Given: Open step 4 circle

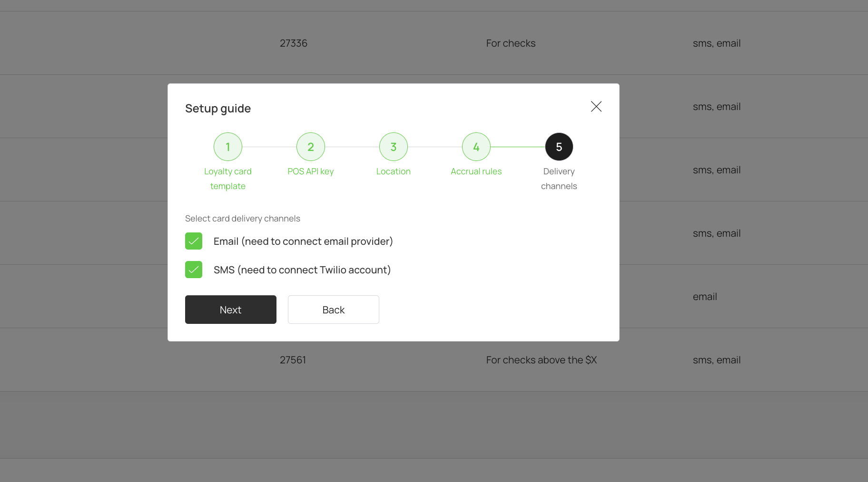Looking at the screenshot, I should pyautogui.click(x=476, y=147).
